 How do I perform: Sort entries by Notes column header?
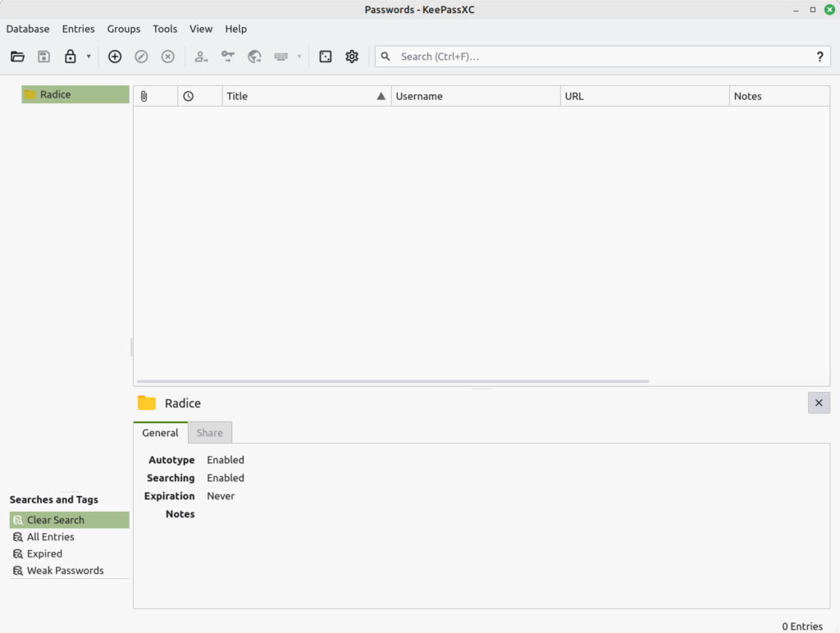click(779, 96)
